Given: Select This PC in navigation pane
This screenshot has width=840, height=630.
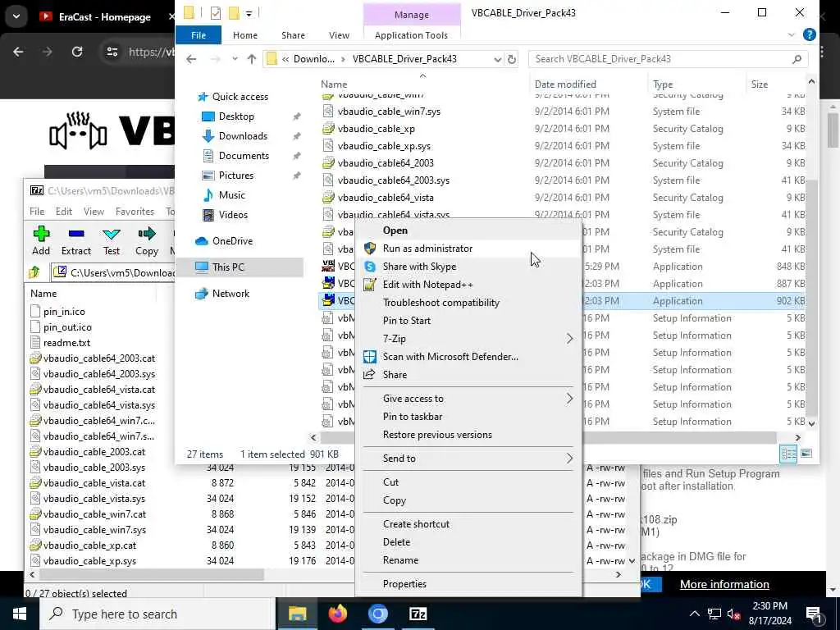Looking at the screenshot, I should tap(240, 267).
